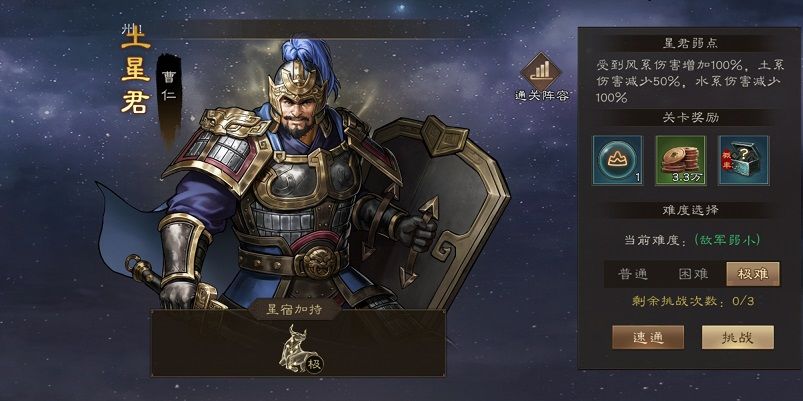The height and width of the screenshot is (401, 803).
Task: Select the 极难 difficulty option
Action: click(753, 274)
